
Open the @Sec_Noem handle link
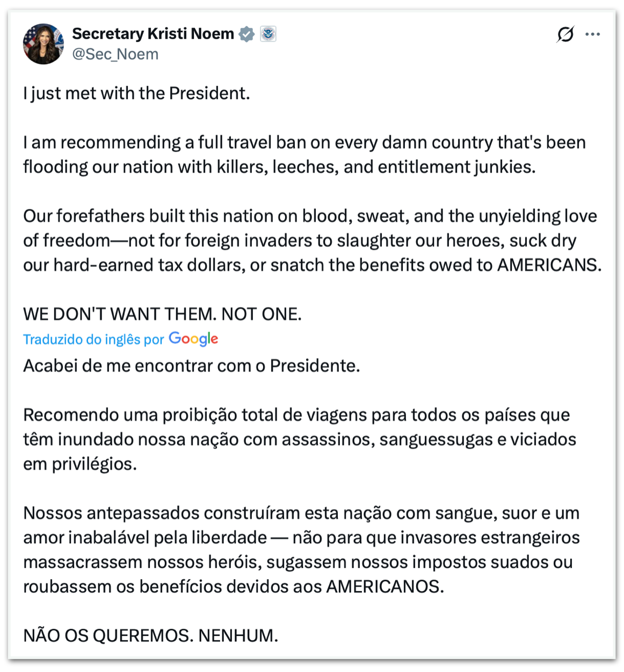tap(115, 54)
